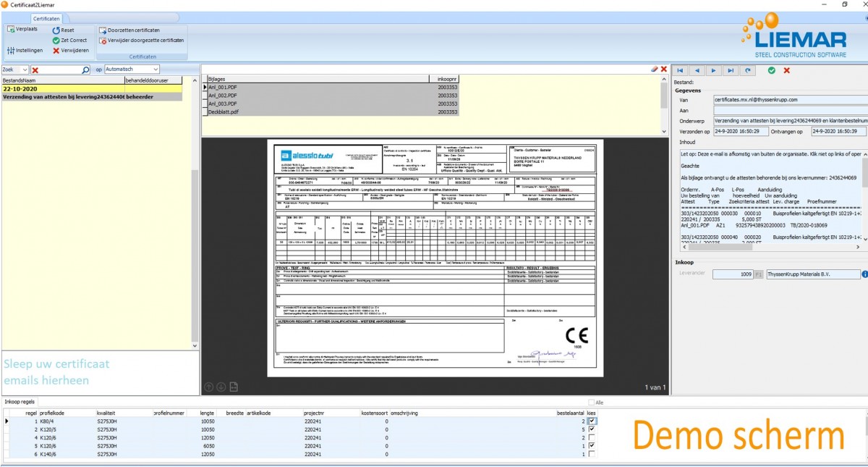Viewport: 868px width, 467px height.
Task: Toggle kies checkbox for K120/5 row
Action: (593, 429)
